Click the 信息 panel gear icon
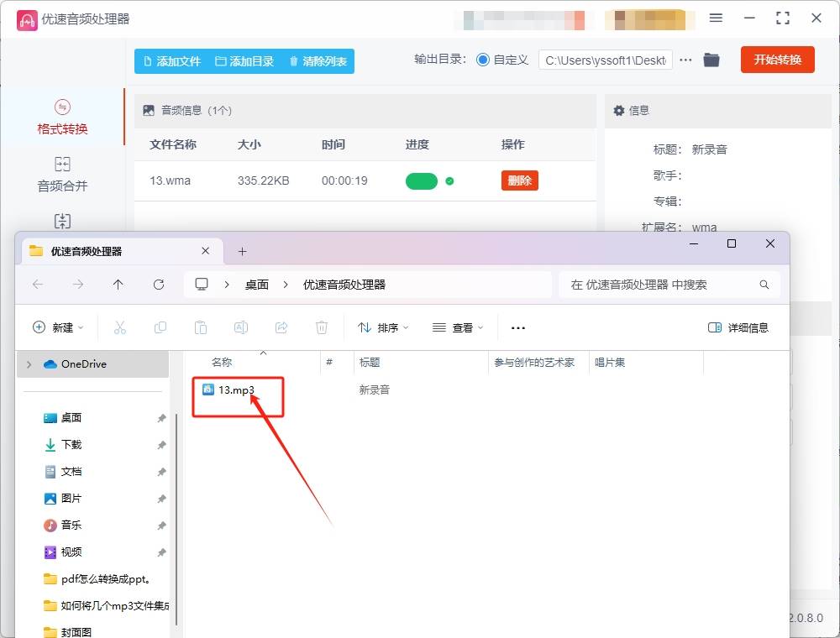This screenshot has width=840, height=638. point(619,110)
